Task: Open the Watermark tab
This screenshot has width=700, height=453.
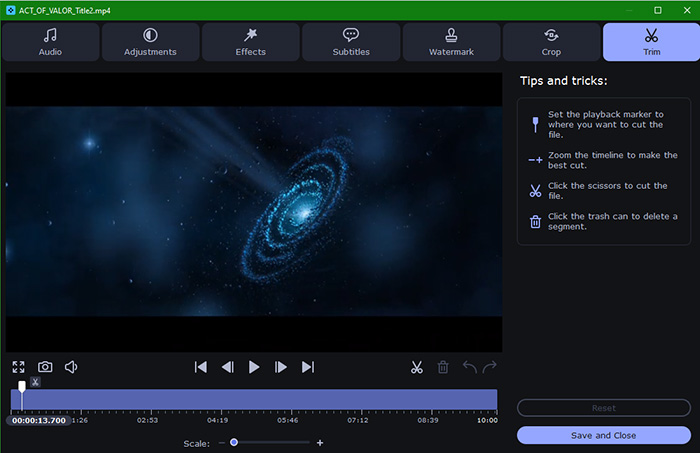Action: point(451,42)
